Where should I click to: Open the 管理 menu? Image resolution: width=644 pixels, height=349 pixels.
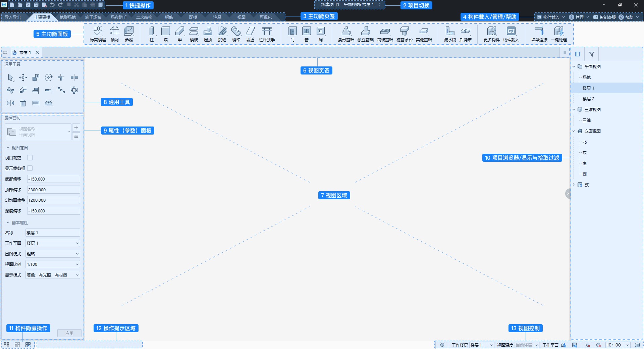pyautogui.click(x=579, y=17)
